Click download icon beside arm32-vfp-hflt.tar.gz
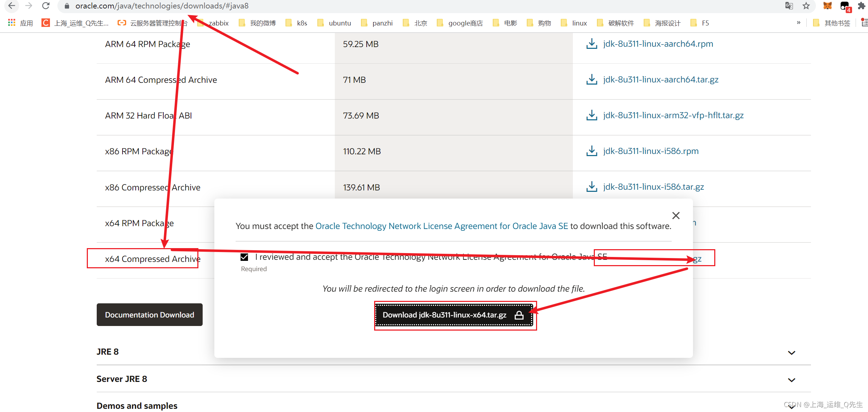Image resolution: width=868 pixels, height=412 pixels. click(x=592, y=115)
